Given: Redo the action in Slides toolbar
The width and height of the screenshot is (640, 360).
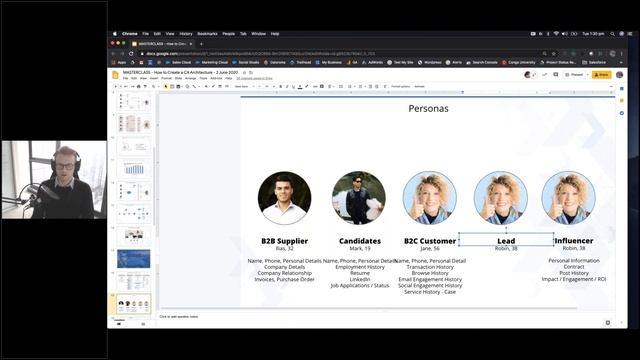Looking at the screenshot, I should [133, 87].
